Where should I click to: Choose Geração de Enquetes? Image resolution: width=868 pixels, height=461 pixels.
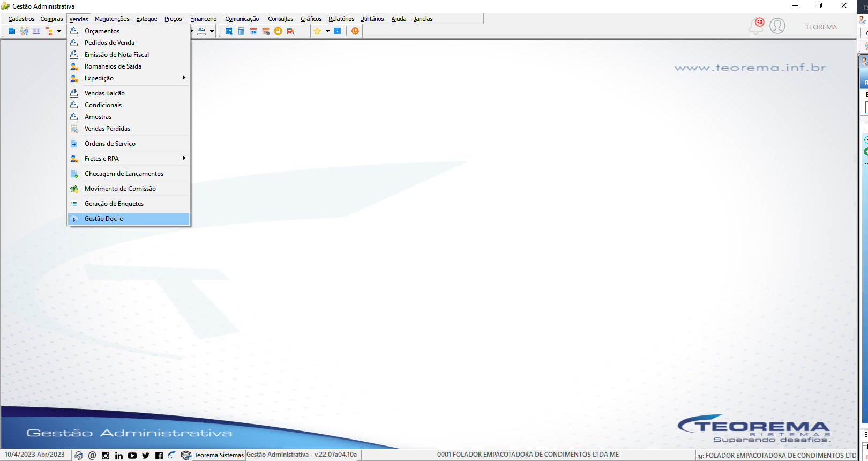pos(129,204)
